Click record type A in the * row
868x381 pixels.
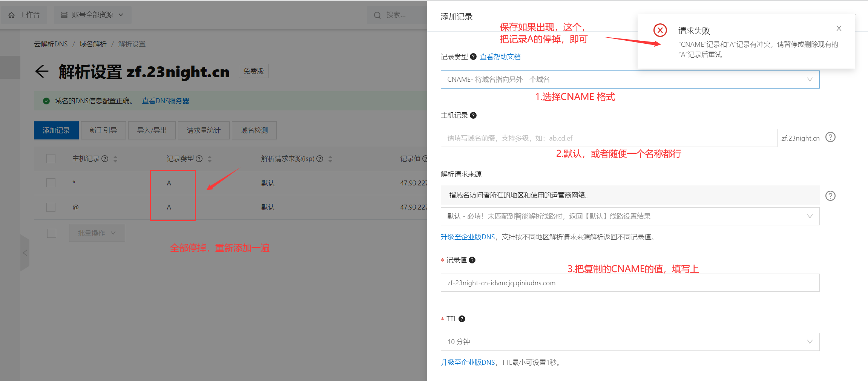click(x=169, y=183)
